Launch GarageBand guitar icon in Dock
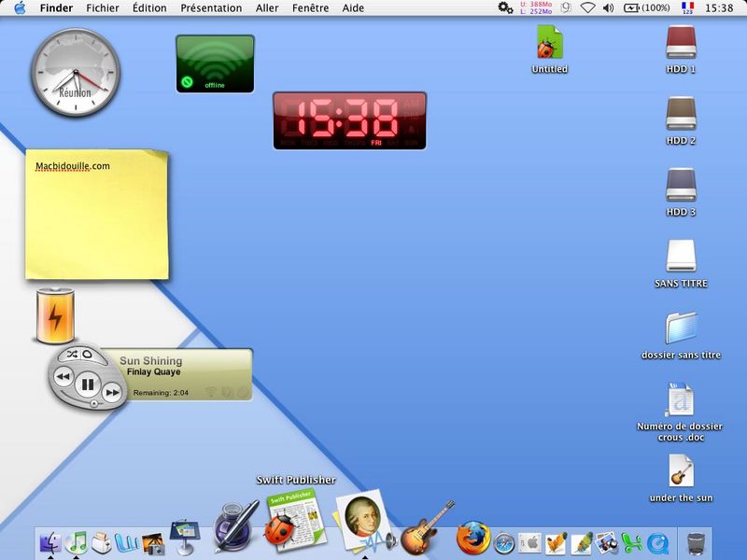 coord(427,528)
